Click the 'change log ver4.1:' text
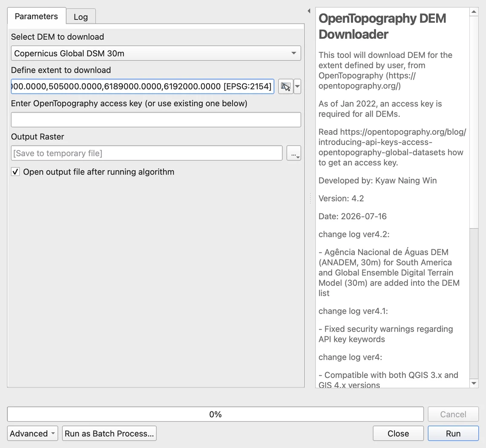This screenshot has width=486, height=448. (353, 311)
